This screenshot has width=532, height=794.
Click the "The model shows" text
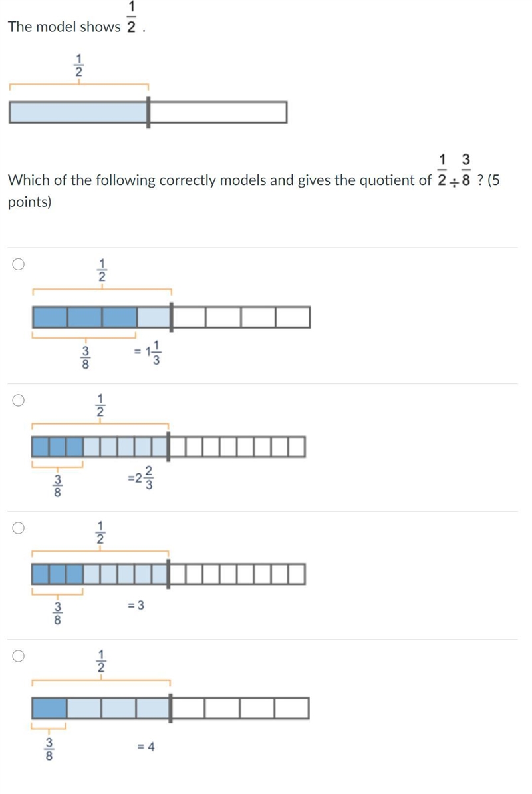[x=65, y=27]
